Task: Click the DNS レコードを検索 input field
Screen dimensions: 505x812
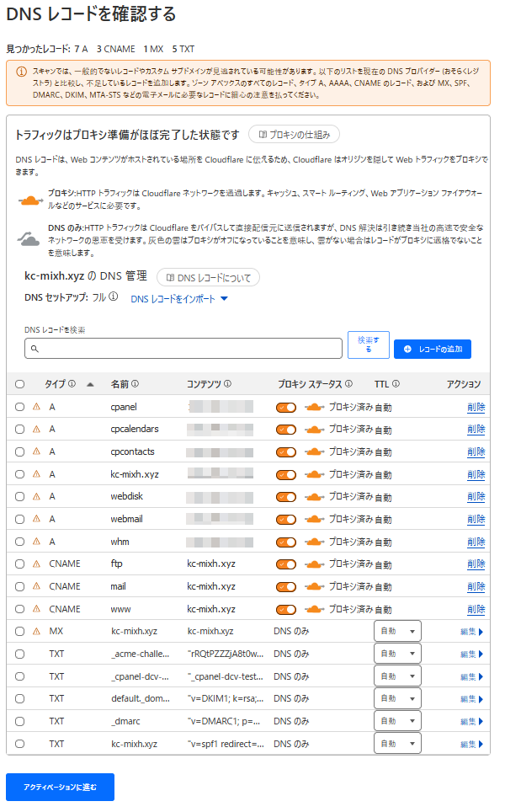Action: coord(183,349)
